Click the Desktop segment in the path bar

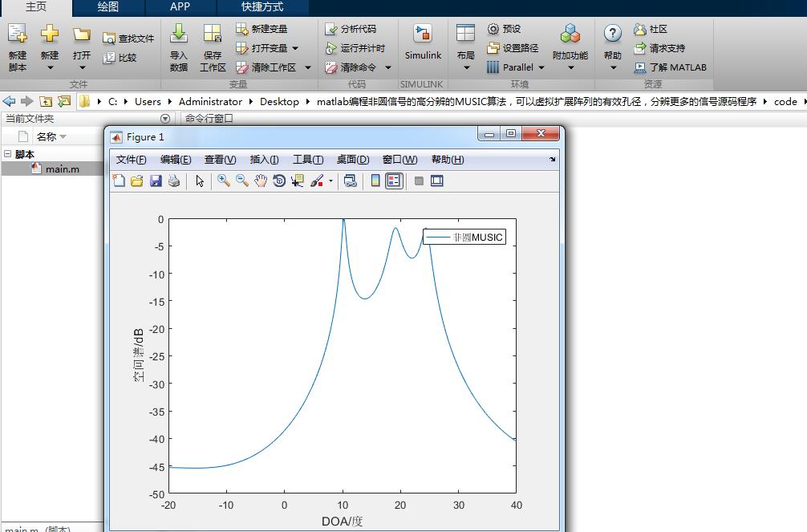coord(279,101)
